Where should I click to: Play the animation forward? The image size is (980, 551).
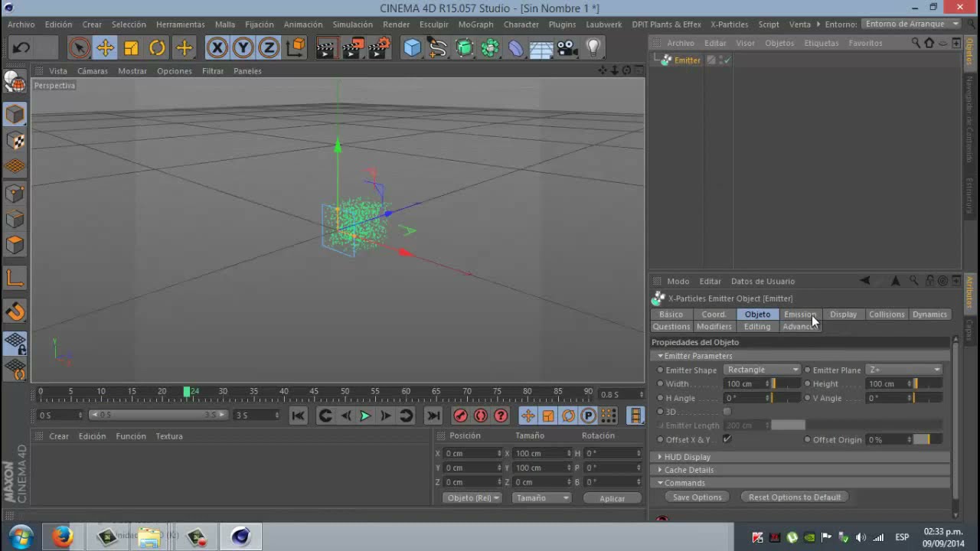click(365, 416)
